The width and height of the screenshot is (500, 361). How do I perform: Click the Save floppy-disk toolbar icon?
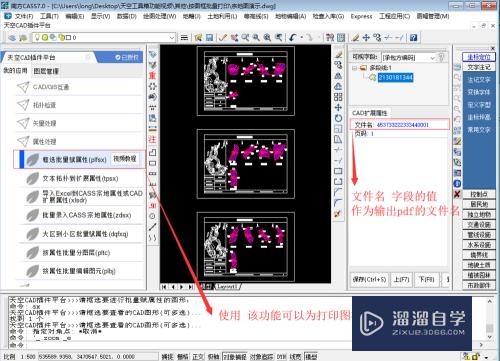tap(209, 38)
